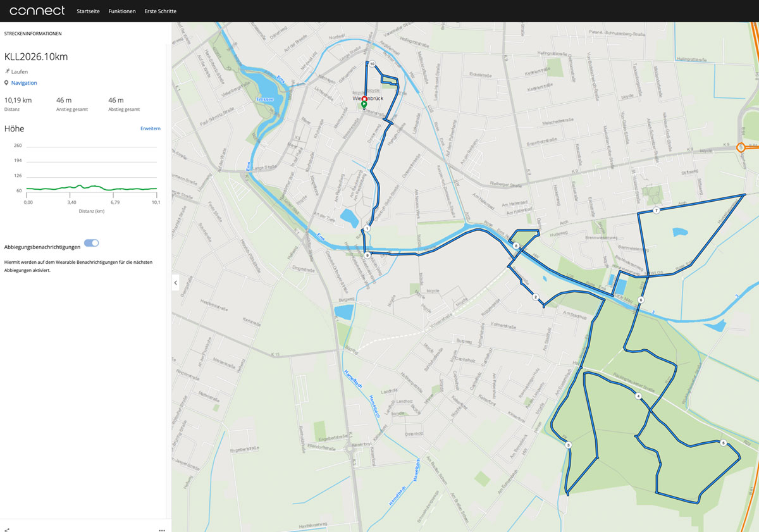
Task: Click the Connect logo
Action: pos(37,11)
